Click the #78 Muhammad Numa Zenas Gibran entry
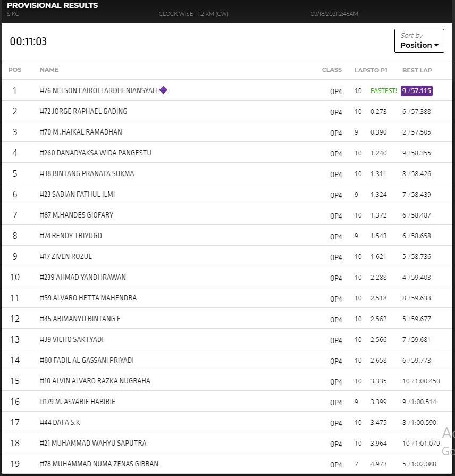 point(99,464)
